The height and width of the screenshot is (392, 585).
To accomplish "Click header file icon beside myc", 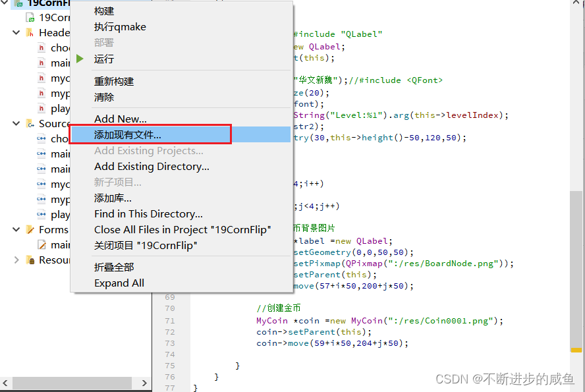I will [x=42, y=78].
